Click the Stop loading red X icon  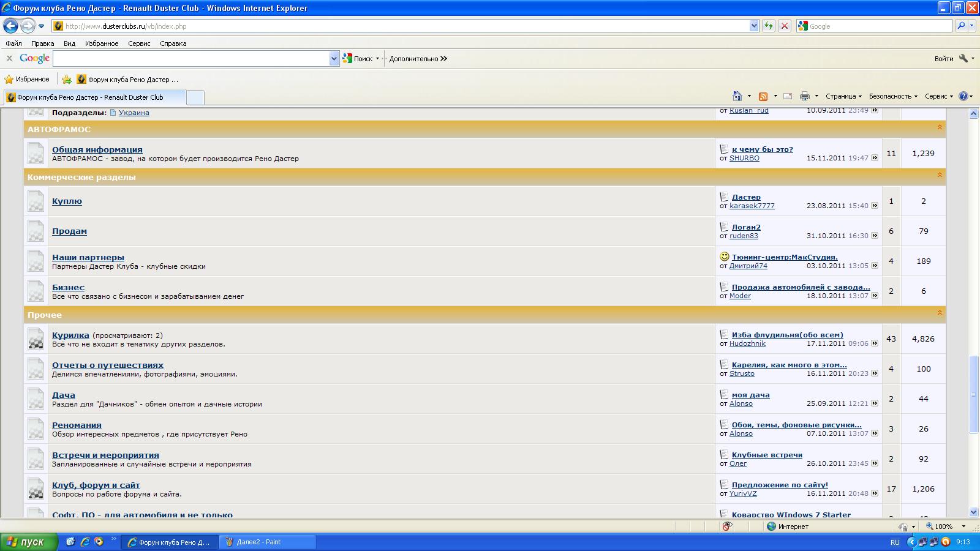coord(784,26)
